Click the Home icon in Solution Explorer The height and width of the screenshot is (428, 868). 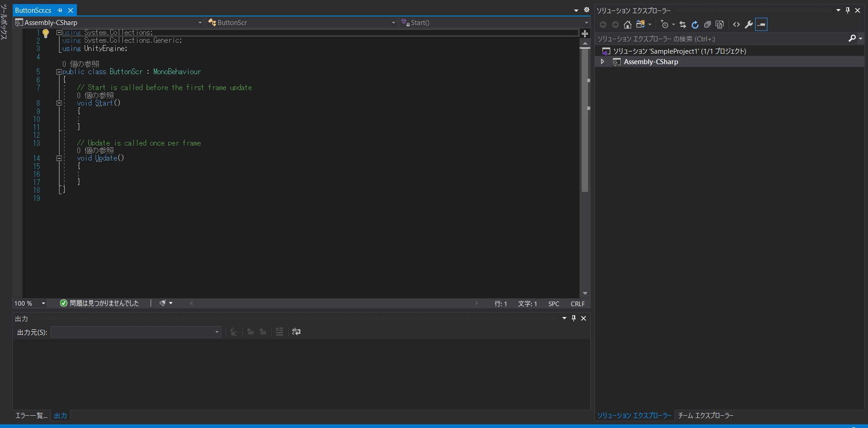[x=628, y=25]
